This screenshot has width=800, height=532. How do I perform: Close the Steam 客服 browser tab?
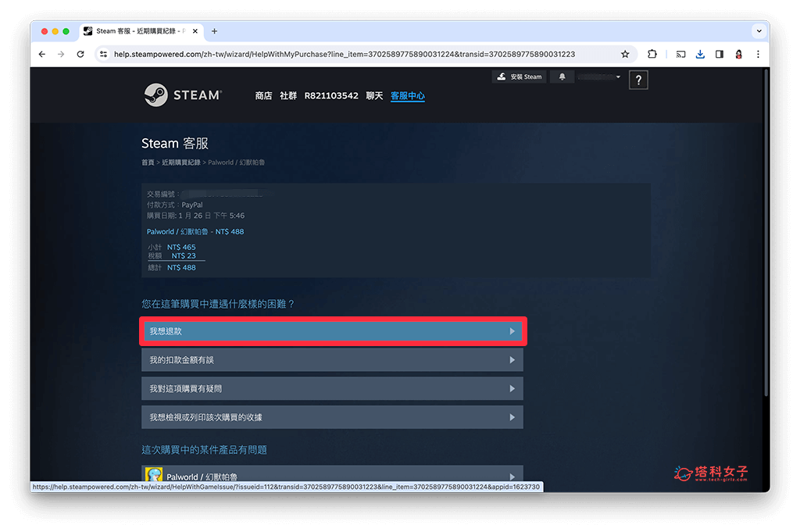point(195,31)
